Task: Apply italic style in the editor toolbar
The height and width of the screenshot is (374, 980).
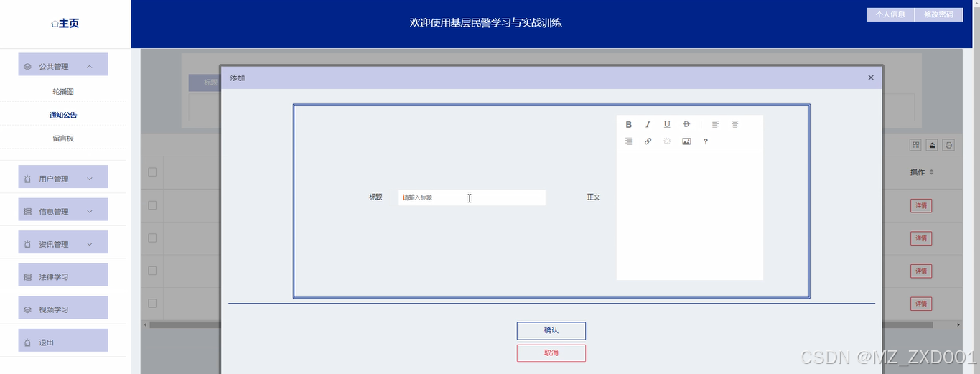Action: [x=648, y=125]
